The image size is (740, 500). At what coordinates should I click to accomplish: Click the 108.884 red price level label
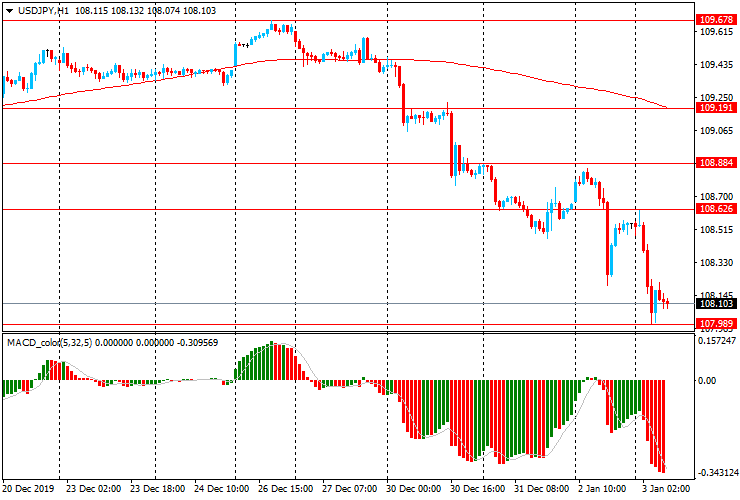714,163
